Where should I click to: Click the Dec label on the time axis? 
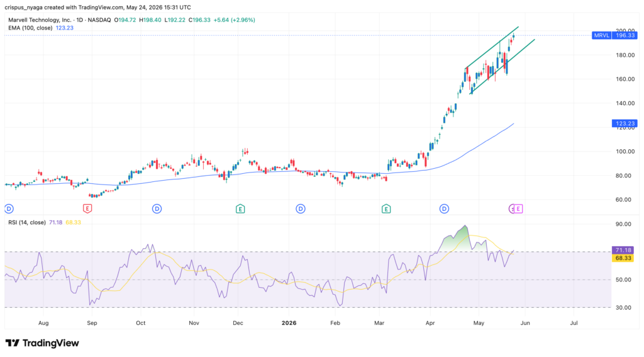point(238,323)
